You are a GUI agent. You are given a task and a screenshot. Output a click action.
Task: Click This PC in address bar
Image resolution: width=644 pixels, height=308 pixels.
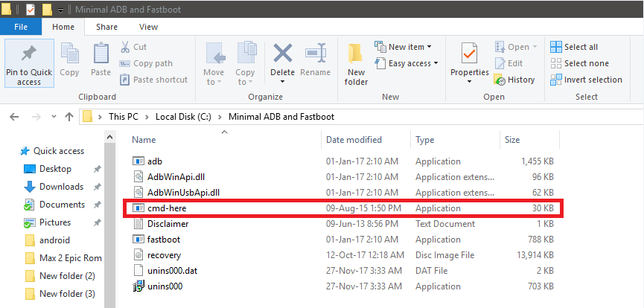(x=123, y=117)
